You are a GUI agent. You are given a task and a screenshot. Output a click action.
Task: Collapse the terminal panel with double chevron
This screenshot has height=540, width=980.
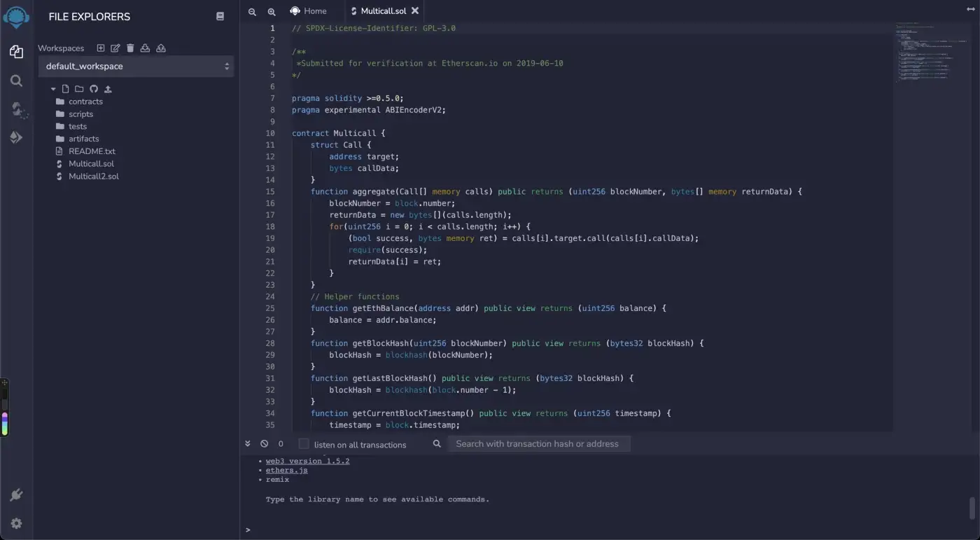[x=248, y=444]
